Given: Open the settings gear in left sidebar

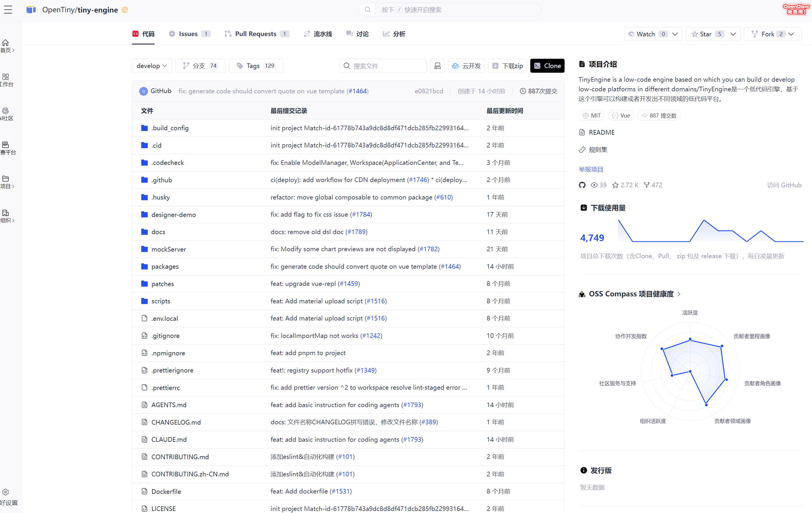Looking at the screenshot, I should tap(6, 492).
